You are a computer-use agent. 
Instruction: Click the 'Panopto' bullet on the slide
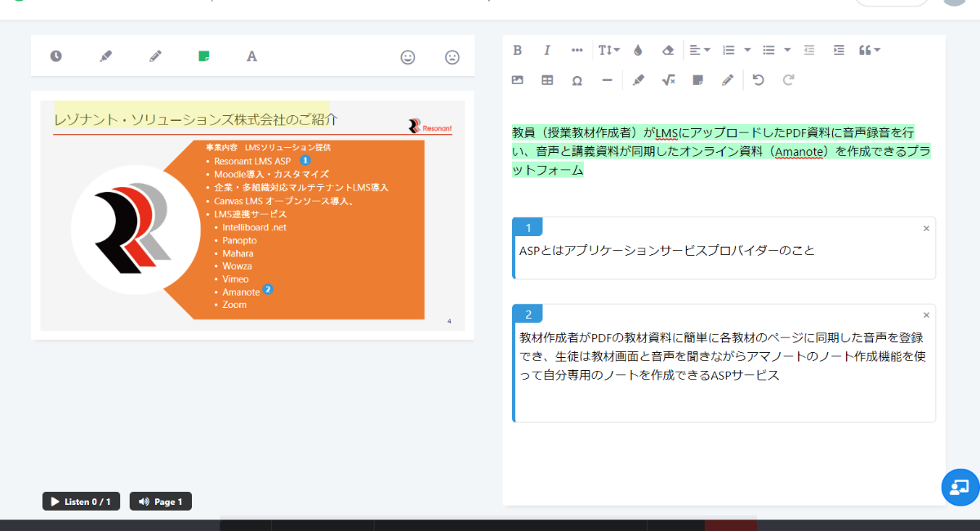(239, 240)
